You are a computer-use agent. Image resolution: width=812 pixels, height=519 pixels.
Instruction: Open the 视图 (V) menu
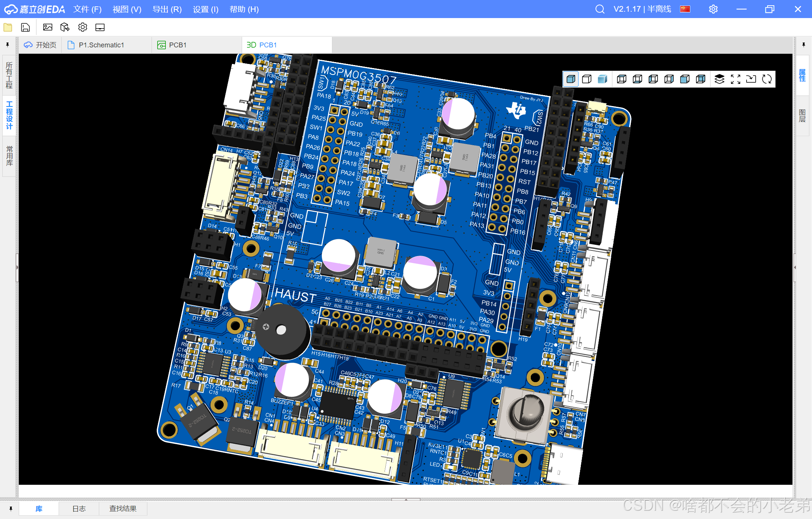pyautogui.click(x=127, y=9)
